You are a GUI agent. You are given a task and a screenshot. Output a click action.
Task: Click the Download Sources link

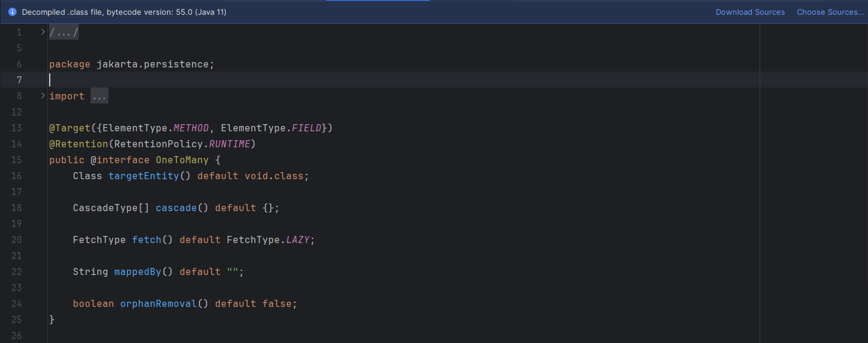click(x=750, y=12)
